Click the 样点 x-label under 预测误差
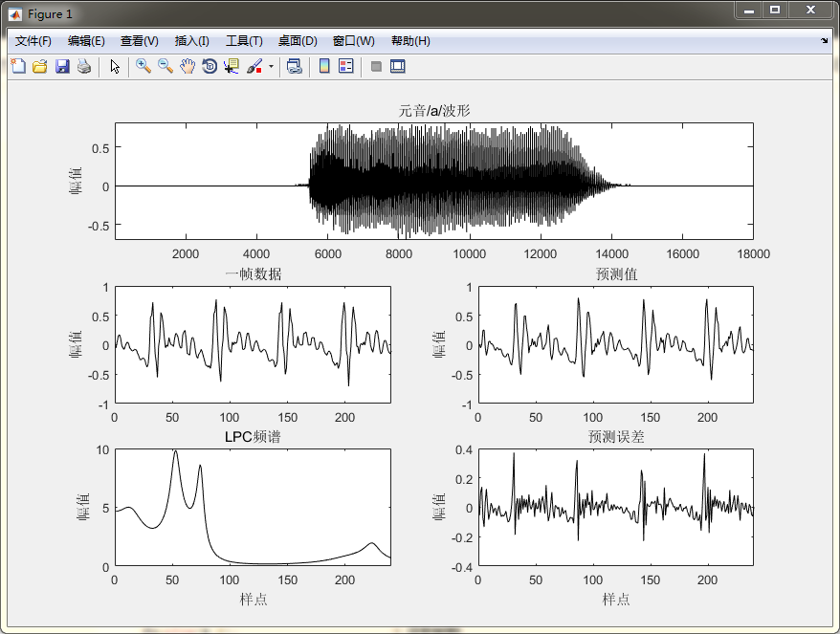Image resolution: width=840 pixels, height=634 pixels. click(616, 600)
